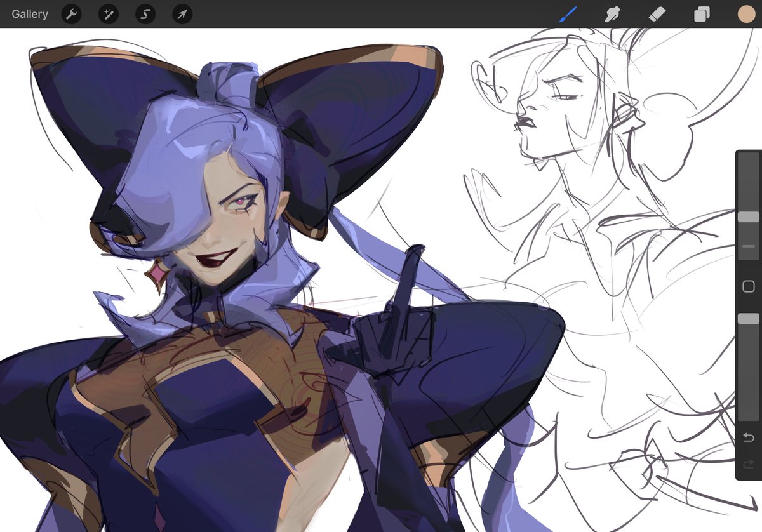Viewport: 762px width, 532px height.
Task: Select the Eraser tool
Action: coord(657,14)
